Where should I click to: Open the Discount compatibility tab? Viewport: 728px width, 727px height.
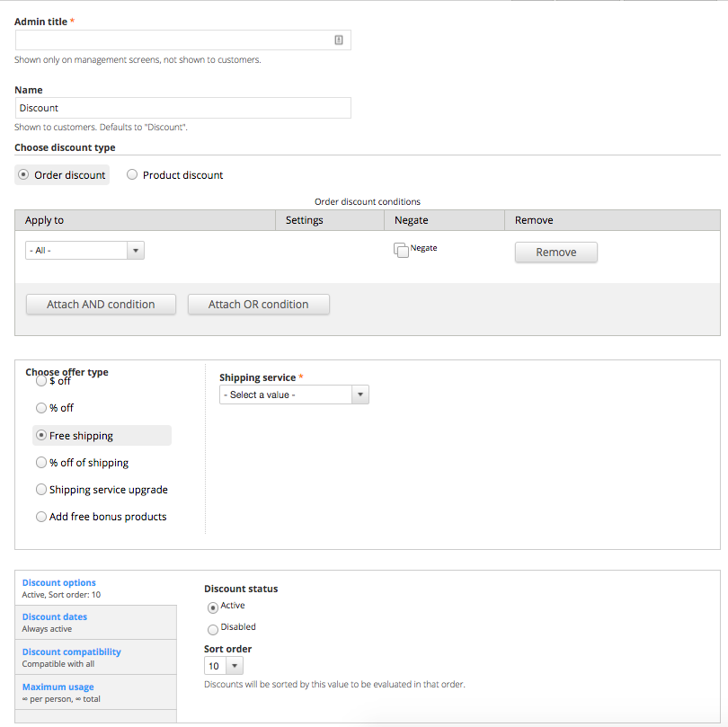pyautogui.click(x=71, y=652)
